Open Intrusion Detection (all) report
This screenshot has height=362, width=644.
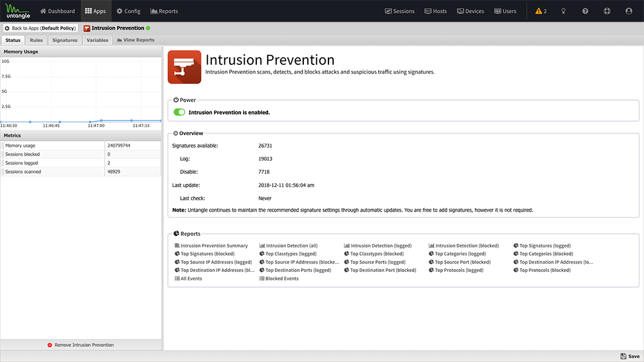[288, 246]
